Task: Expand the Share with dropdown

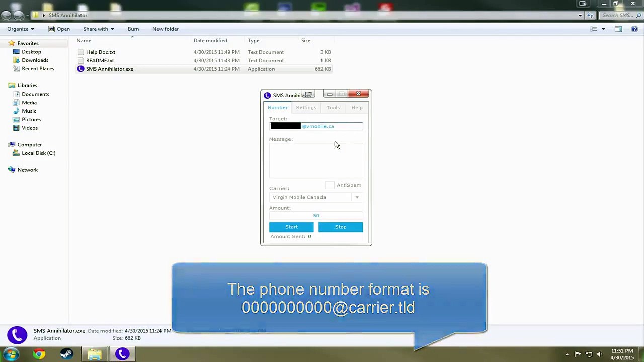Action: tap(99, 29)
